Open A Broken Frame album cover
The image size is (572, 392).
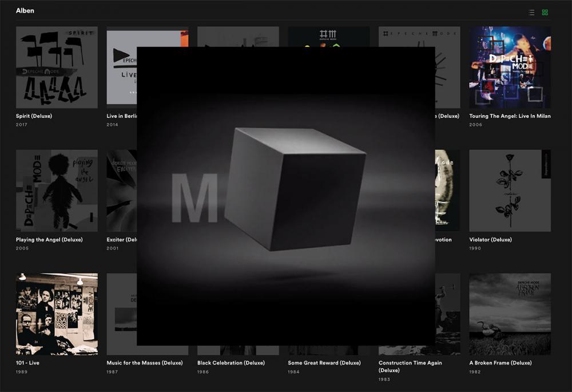pos(510,314)
